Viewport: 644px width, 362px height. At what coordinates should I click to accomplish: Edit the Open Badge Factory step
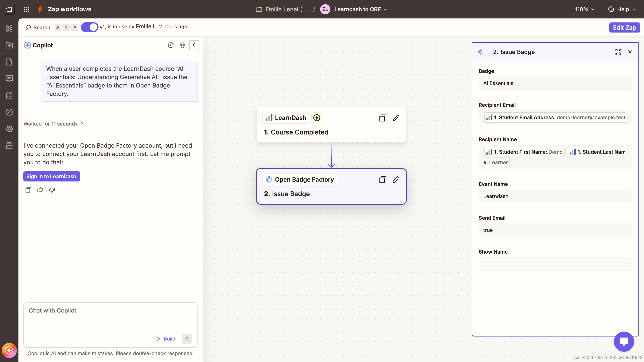(x=396, y=180)
